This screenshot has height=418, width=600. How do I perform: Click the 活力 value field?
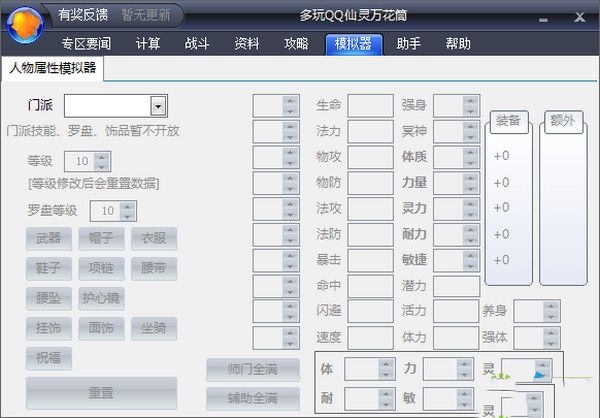coord(457,311)
